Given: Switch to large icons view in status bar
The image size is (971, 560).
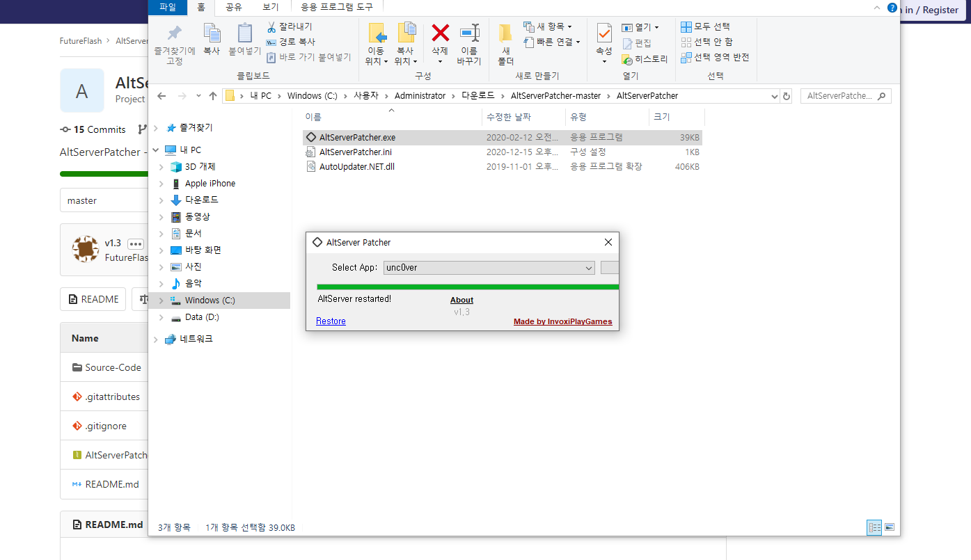Looking at the screenshot, I should [889, 527].
